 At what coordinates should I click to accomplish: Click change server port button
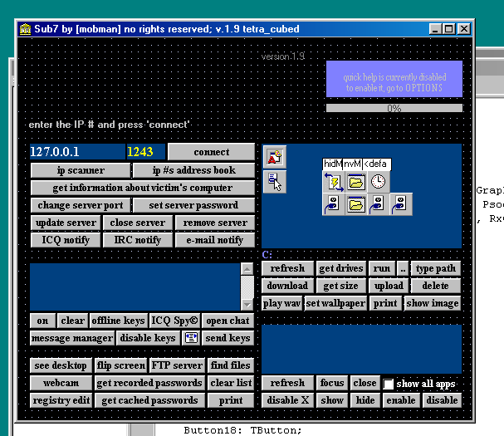[x=81, y=205]
